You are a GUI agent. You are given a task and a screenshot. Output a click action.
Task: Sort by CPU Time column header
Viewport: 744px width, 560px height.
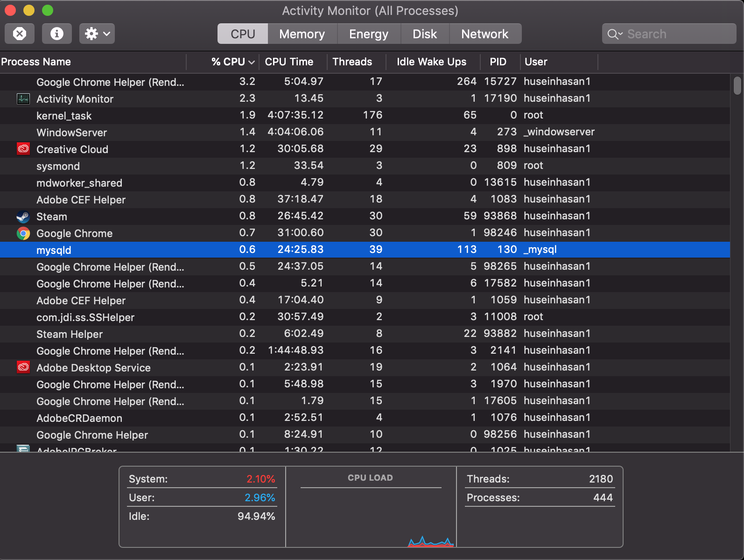[293, 62]
